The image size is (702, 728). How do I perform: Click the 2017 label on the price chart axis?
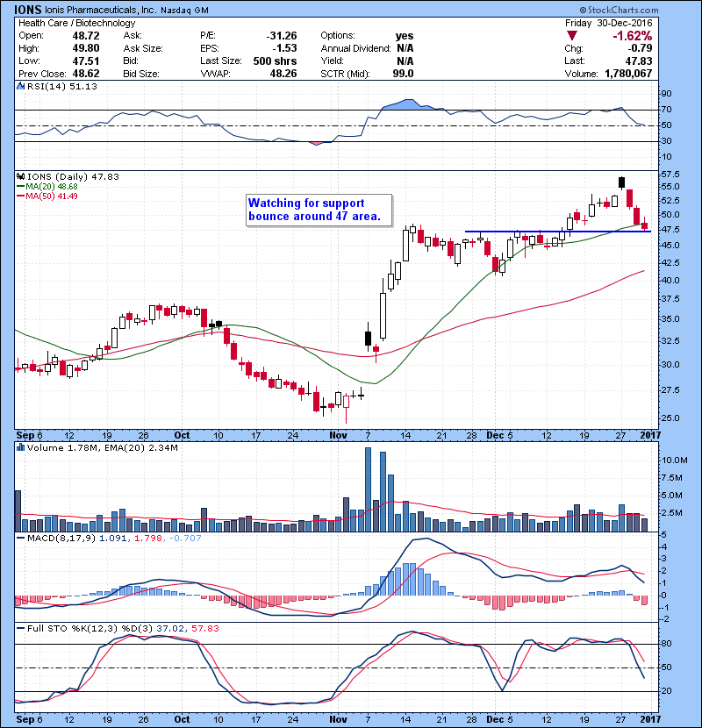[x=650, y=436]
